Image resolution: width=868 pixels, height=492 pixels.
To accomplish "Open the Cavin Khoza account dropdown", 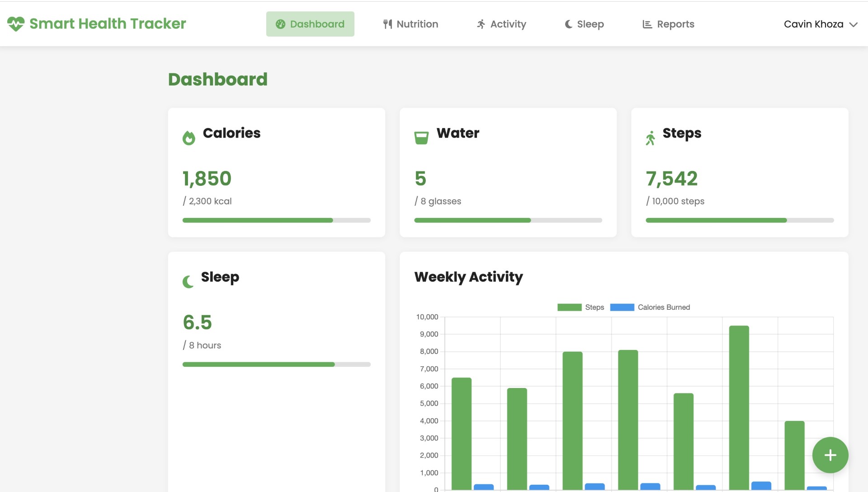I will click(x=813, y=24).
